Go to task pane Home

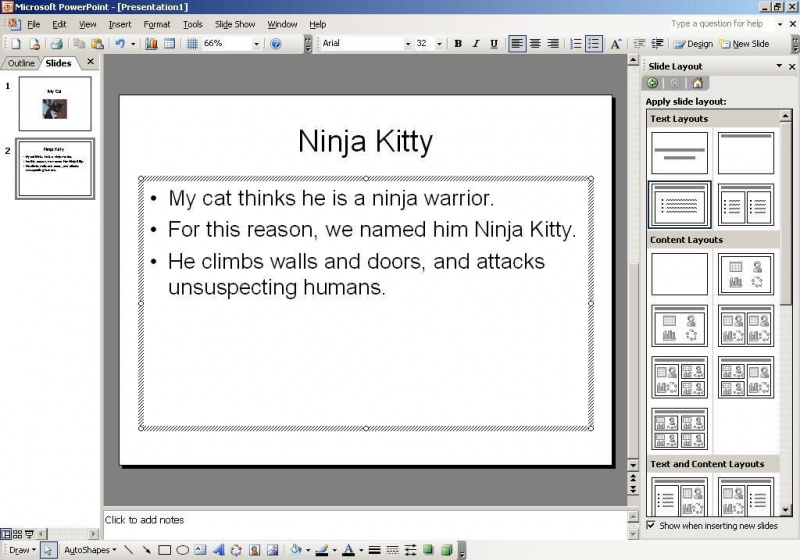pyautogui.click(x=697, y=83)
